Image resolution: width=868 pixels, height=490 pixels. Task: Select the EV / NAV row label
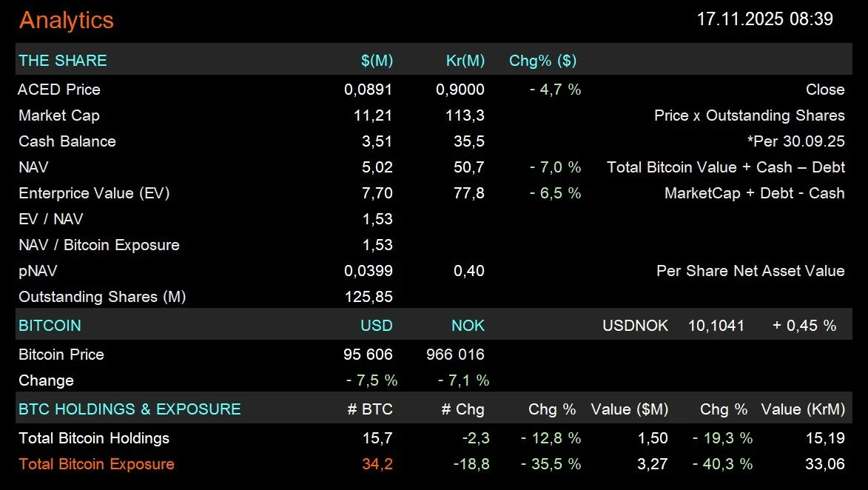(x=51, y=219)
